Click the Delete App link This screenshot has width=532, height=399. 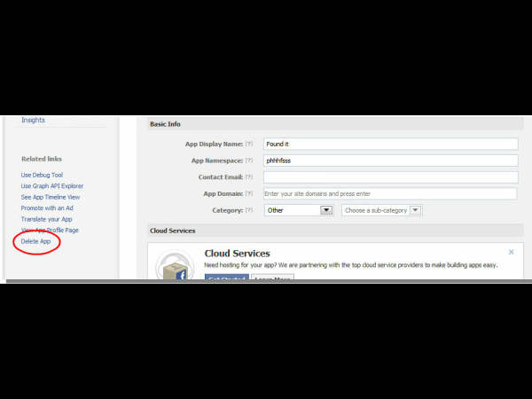point(36,241)
